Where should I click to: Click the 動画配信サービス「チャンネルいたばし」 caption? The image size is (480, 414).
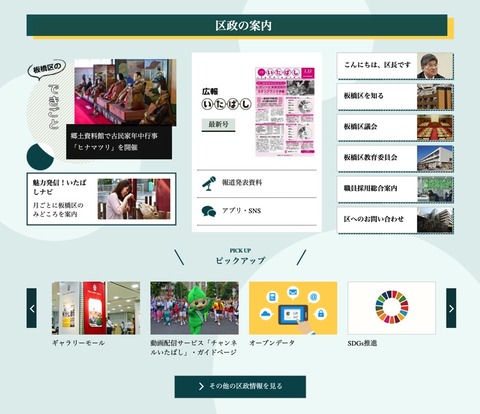(x=194, y=348)
